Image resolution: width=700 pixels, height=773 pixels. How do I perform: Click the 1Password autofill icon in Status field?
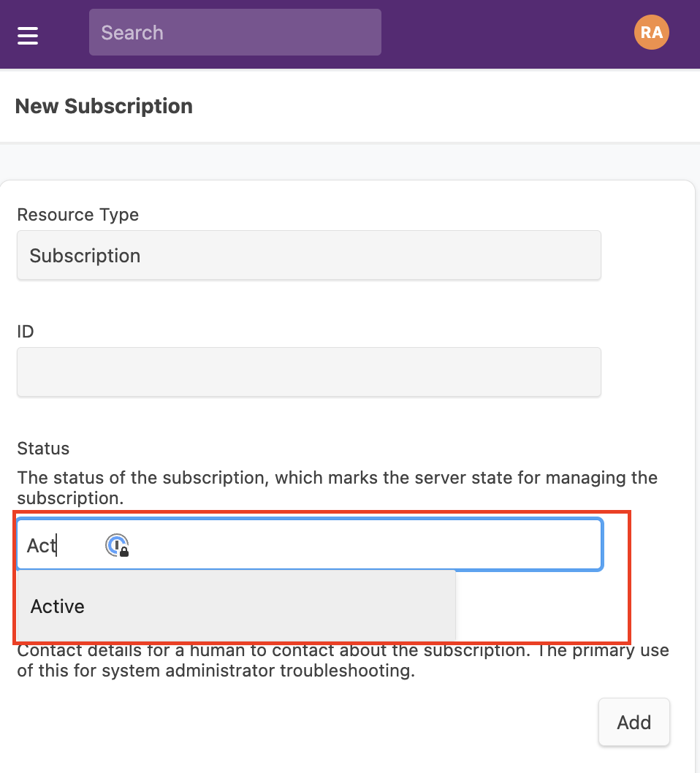point(117,547)
